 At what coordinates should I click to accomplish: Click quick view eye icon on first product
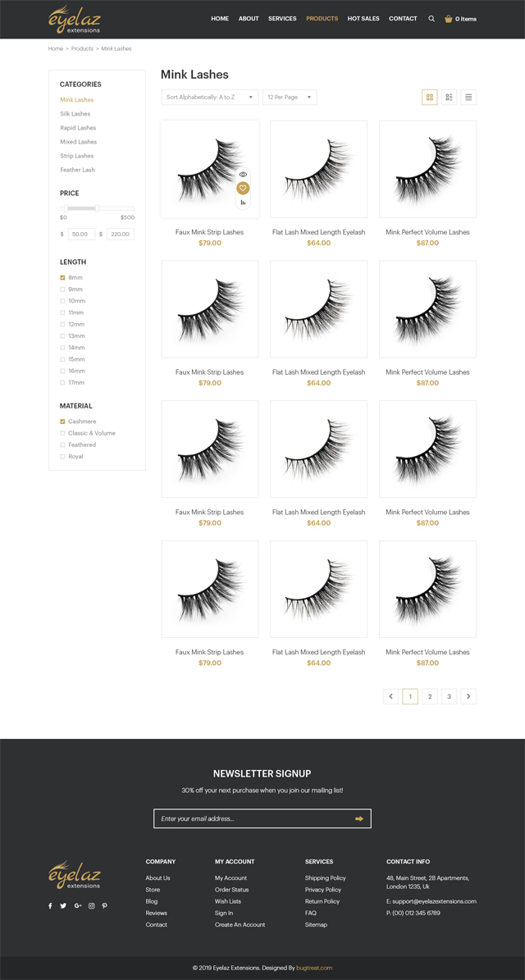(x=243, y=175)
